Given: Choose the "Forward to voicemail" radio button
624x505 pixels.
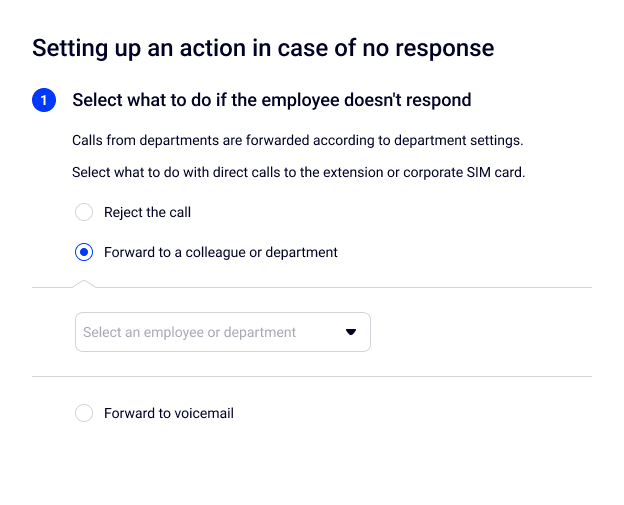Looking at the screenshot, I should (84, 413).
